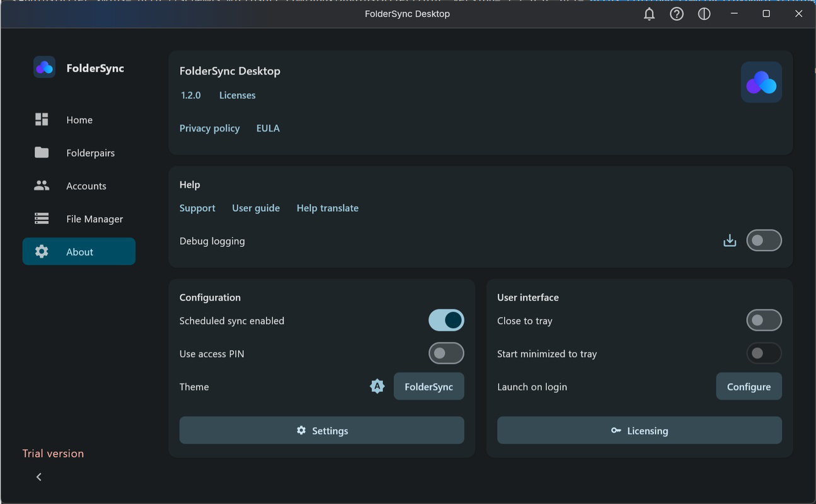The height and width of the screenshot is (504, 816).
Task: Close the FolderSync Desktop window
Action: (798, 14)
